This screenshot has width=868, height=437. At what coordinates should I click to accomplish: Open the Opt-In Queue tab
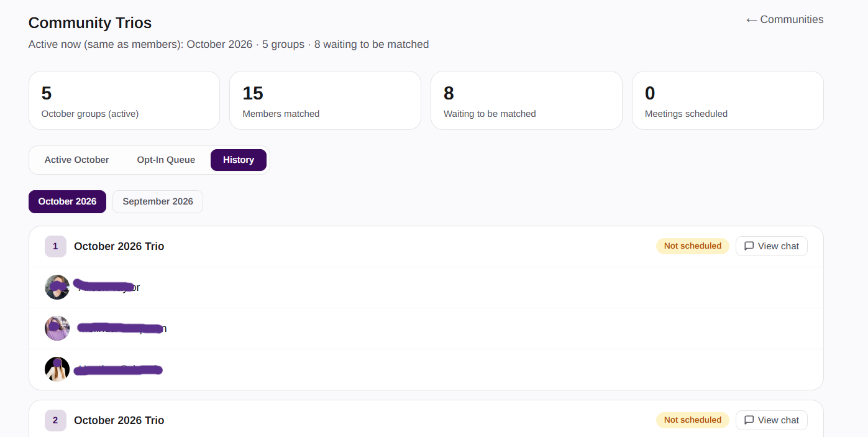tap(166, 160)
